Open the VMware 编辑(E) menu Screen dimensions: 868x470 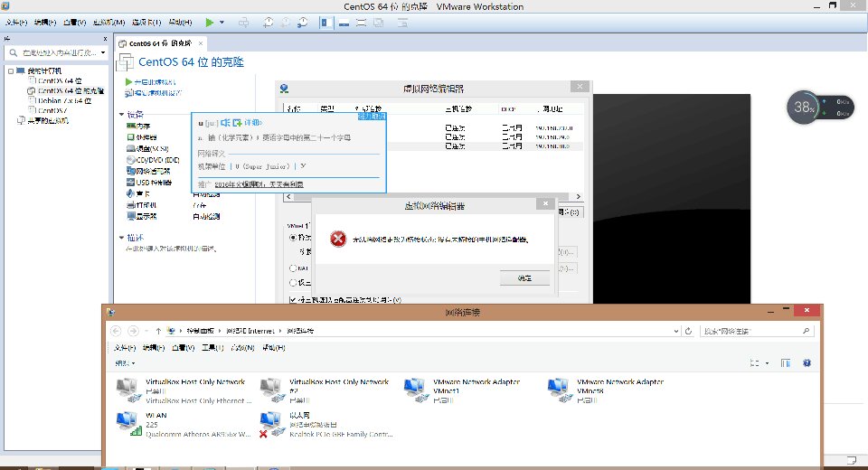(45, 23)
